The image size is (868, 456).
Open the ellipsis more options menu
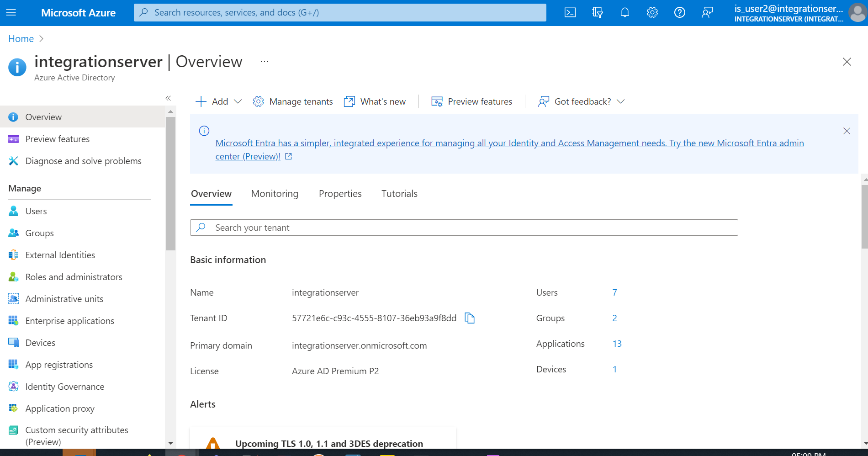tap(265, 62)
